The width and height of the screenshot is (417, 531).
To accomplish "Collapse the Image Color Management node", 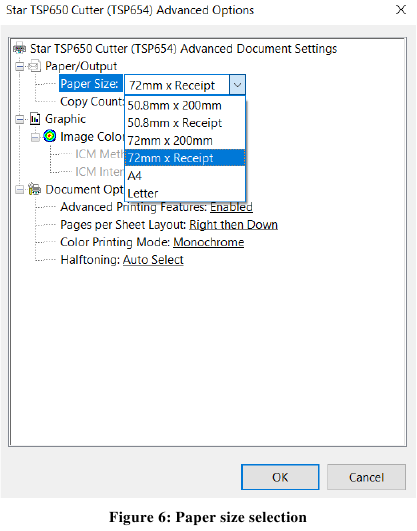I will pyautogui.click(x=35, y=137).
